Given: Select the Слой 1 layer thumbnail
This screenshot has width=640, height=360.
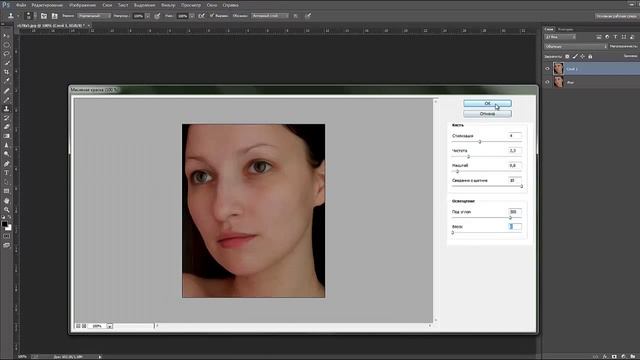Looking at the screenshot, I should point(558,69).
